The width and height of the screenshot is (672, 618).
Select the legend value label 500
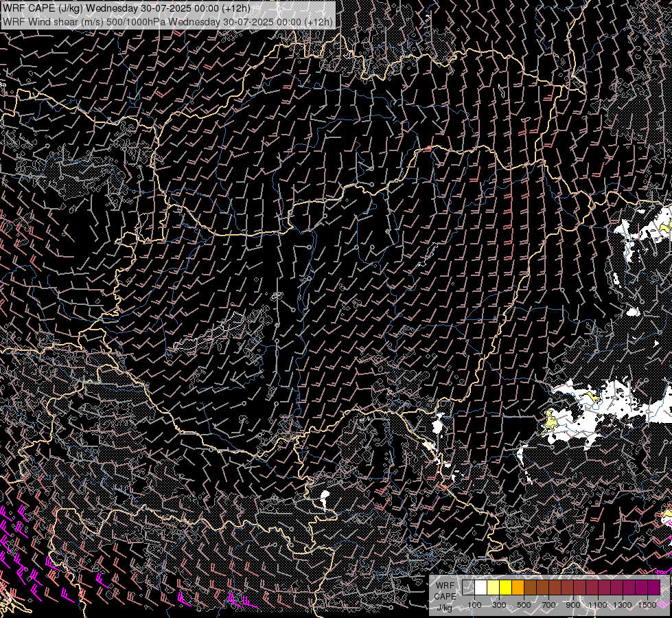point(524,605)
